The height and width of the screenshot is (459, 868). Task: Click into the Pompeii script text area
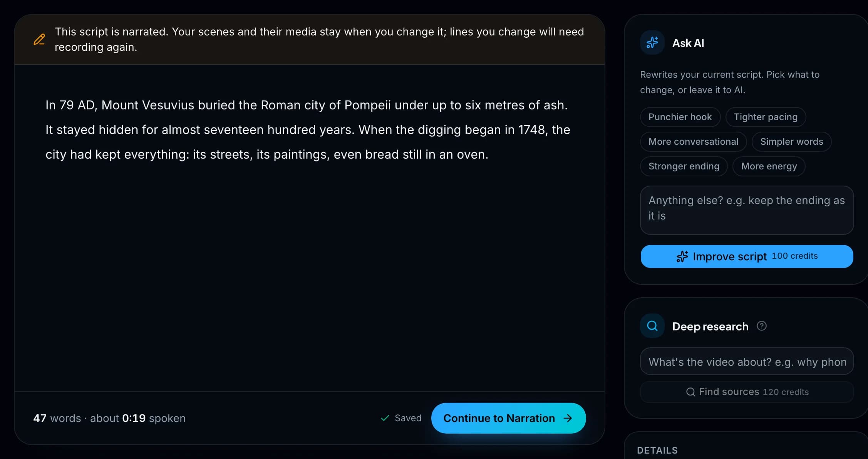point(310,228)
